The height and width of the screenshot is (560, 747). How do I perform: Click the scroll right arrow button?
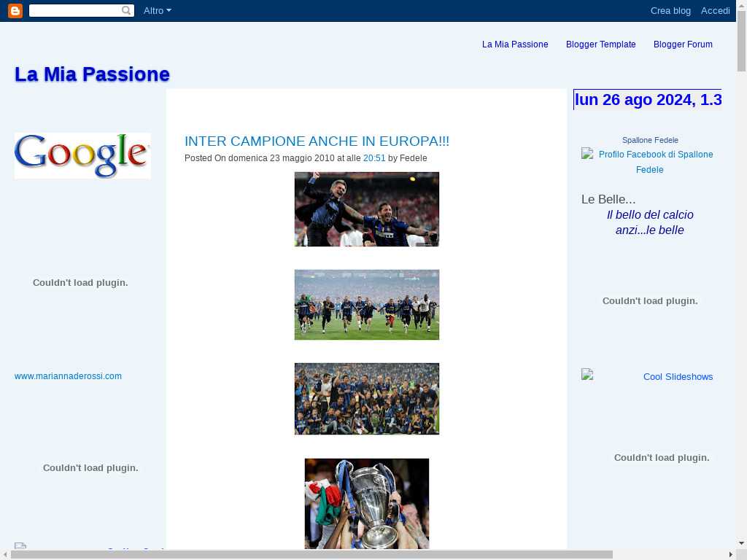tap(731, 555)
